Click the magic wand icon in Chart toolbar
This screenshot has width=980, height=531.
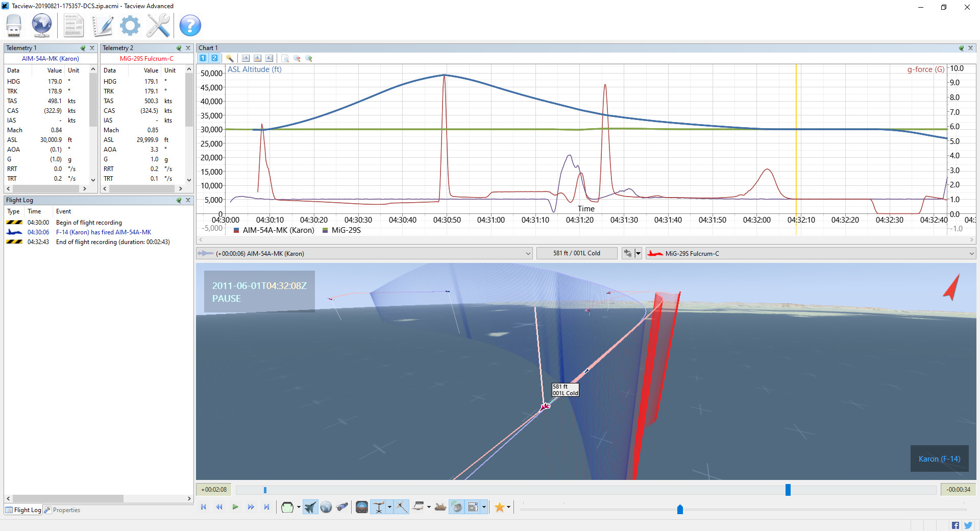(230, 58)
